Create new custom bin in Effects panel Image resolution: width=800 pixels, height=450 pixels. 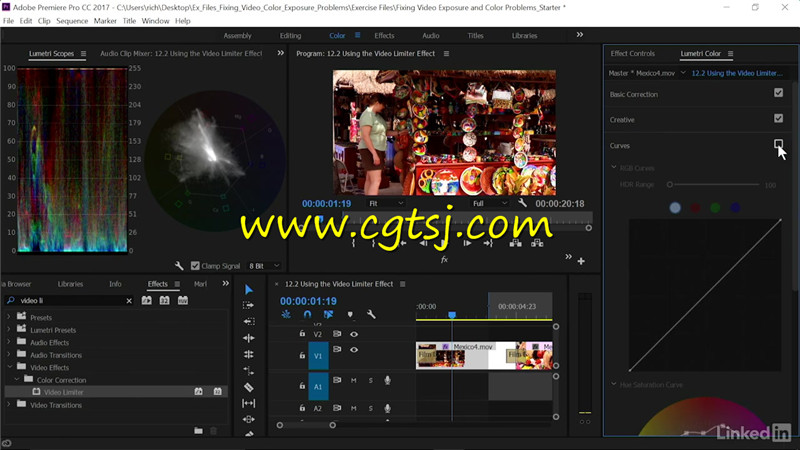(198, 431)
